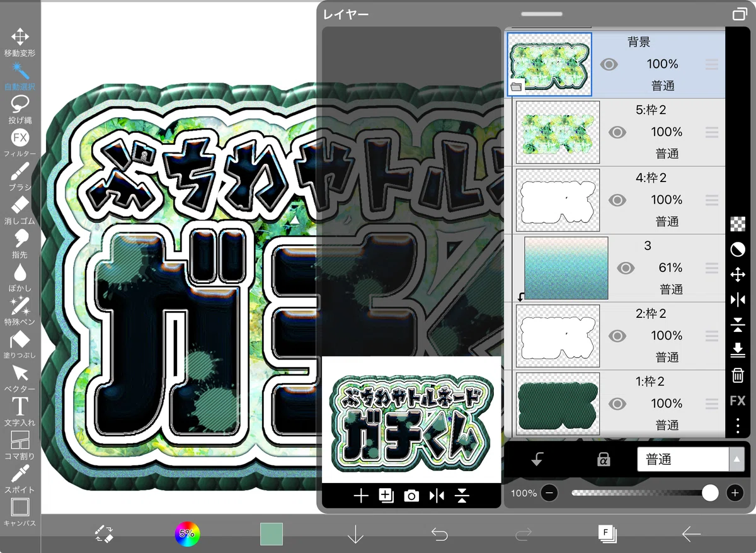The width and height of the screenshot is (756, 553).
Task: Add a new layer with plus icon
Action: point(360,496)
